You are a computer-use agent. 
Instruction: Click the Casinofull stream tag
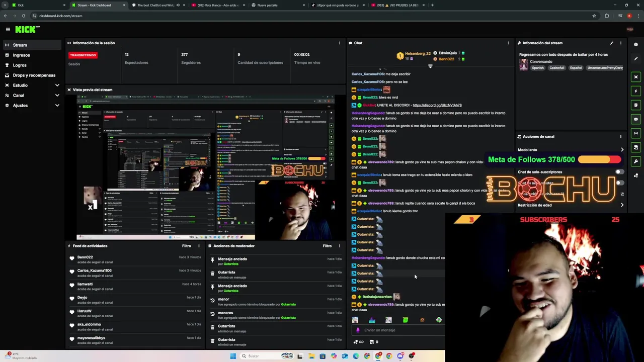click(x=557, y=68)
